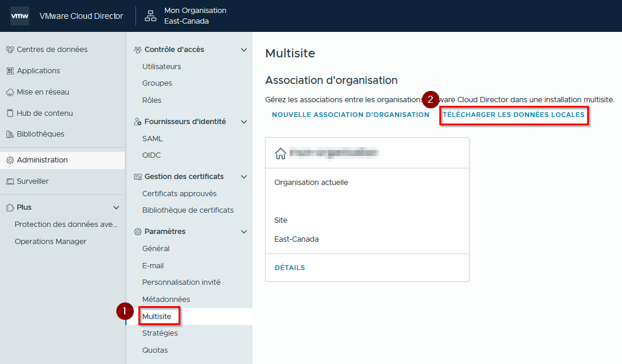Collapse the Plus section chevron
622x364 pixels.
point(116,207)
